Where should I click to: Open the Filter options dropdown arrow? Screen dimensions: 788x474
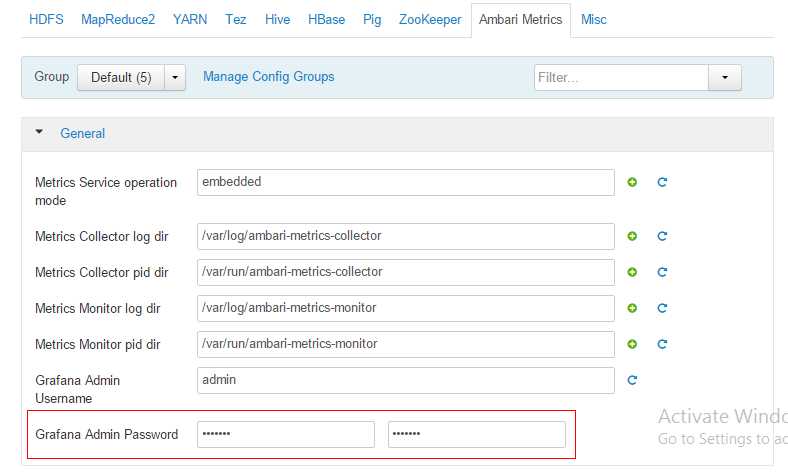coord(725,77)
